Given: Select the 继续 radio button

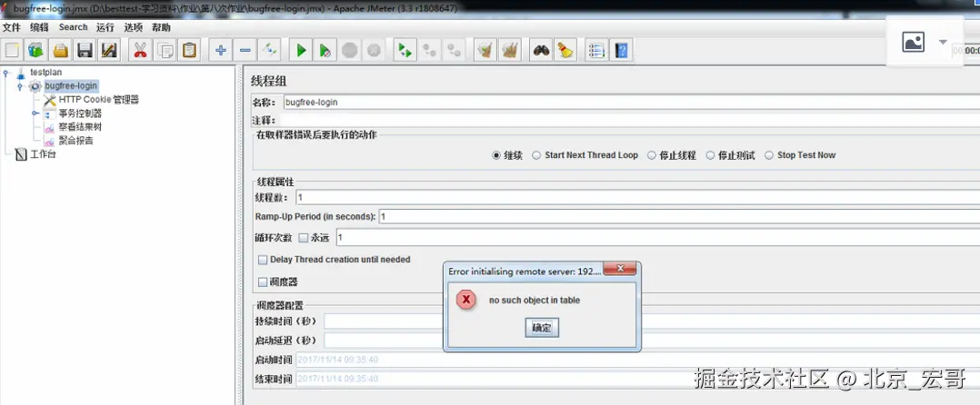Looking at the screenshot, I should click(x=496, y=155).
